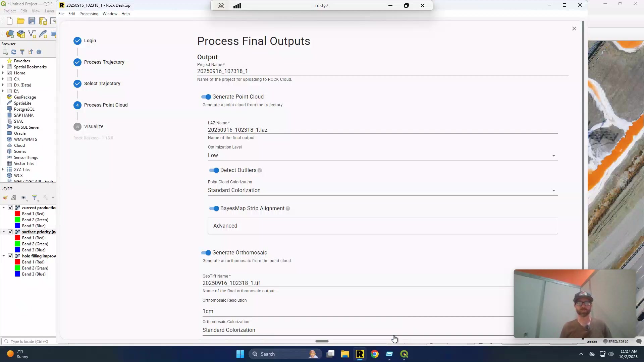Viewport: 644px width, 362px height.
Task: Disable the Generate Point Cloud toggle
Action: click(x=206, y=97)
